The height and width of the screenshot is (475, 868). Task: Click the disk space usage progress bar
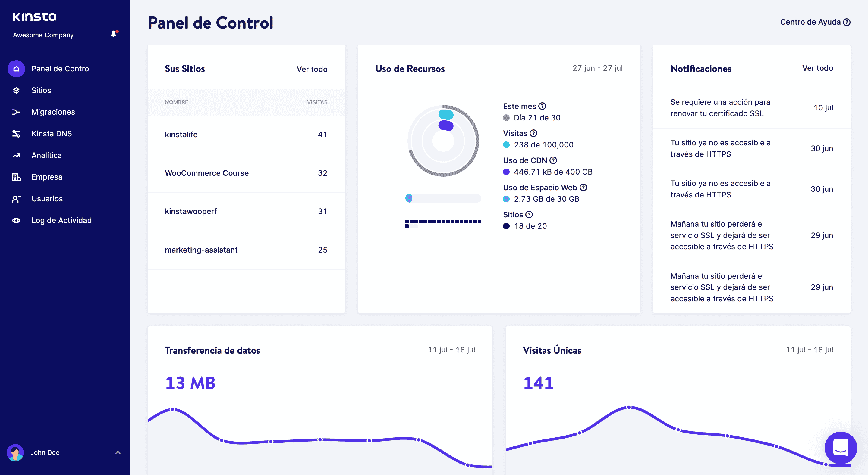pos(443,198)
